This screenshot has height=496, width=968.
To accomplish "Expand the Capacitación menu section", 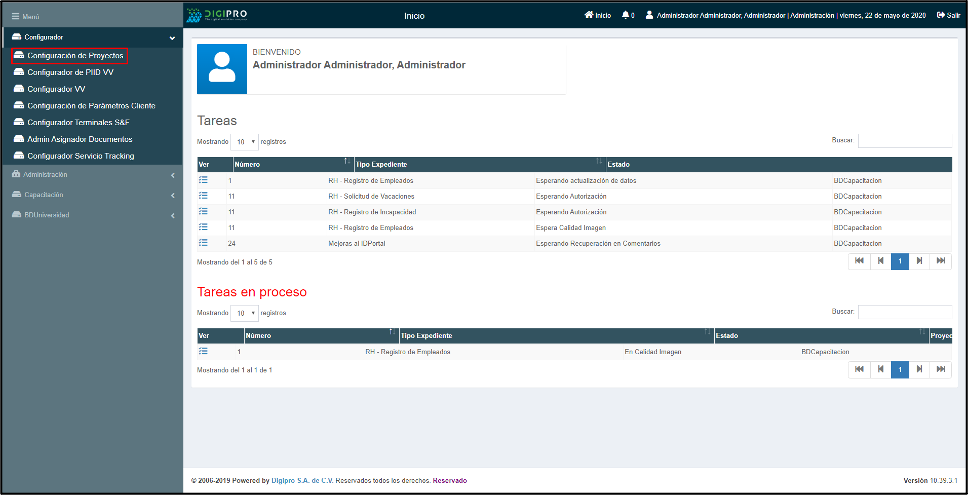I will 90,194.
